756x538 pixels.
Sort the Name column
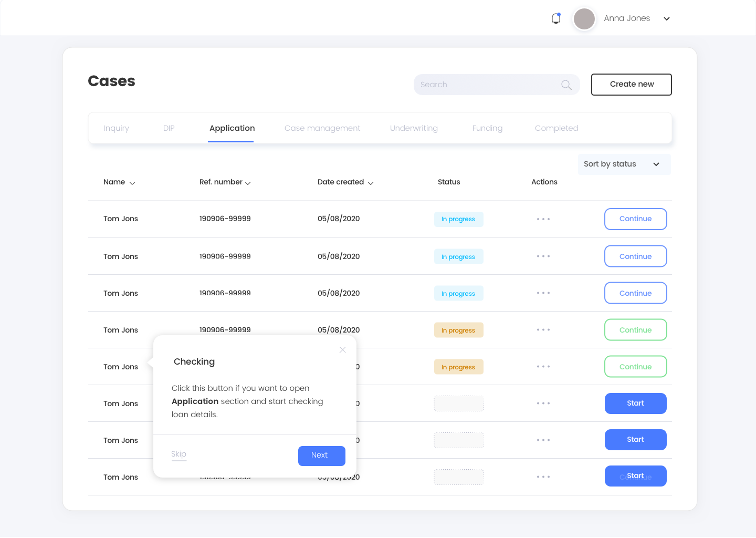point(133,183)
